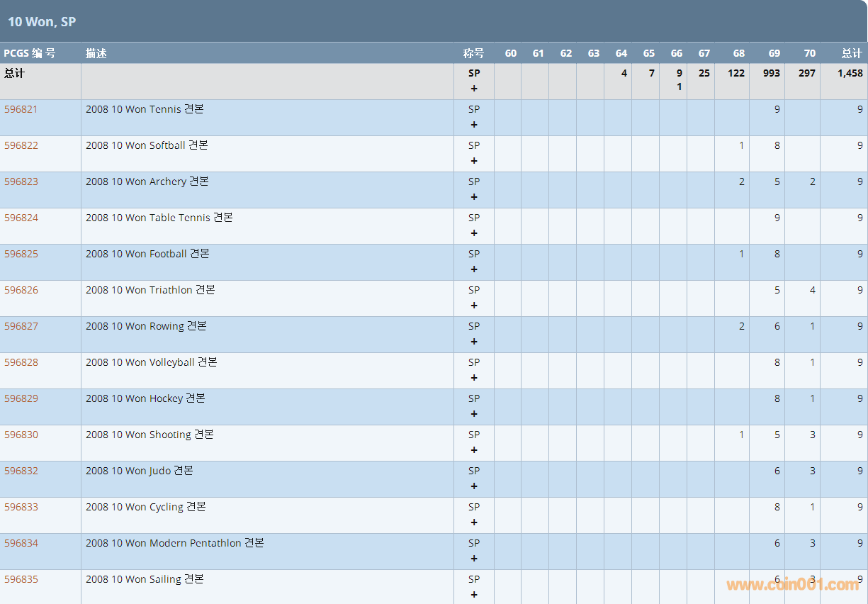
Task: Show plus grades for Football row
Action: pos(474,269)
